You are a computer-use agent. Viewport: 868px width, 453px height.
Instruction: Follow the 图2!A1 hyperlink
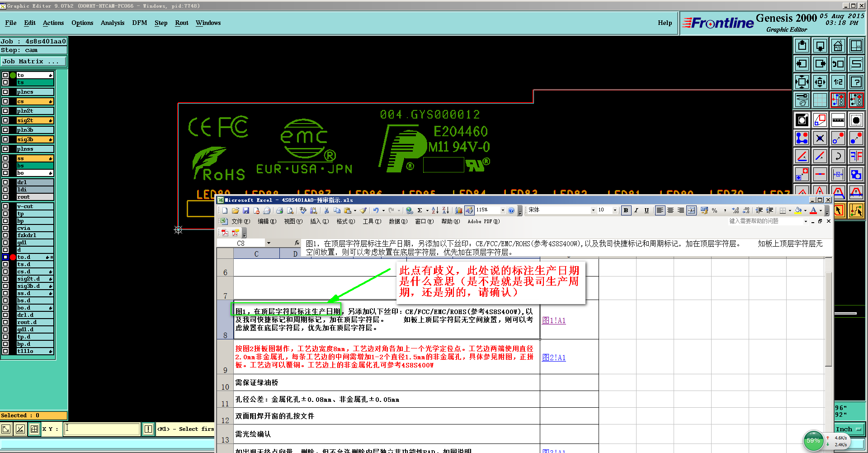click(554, 358)
